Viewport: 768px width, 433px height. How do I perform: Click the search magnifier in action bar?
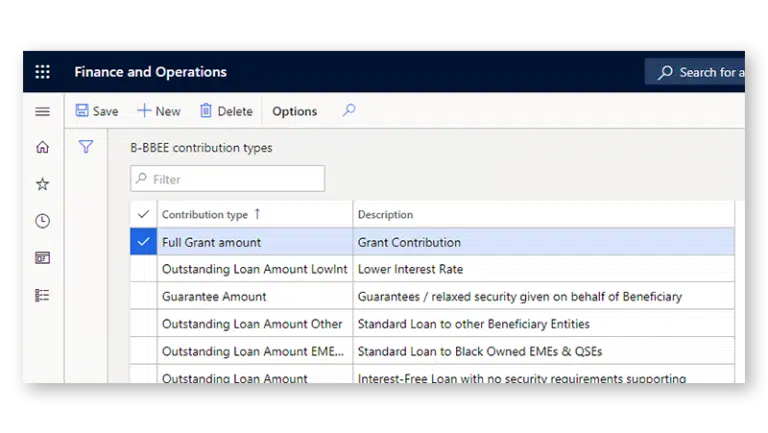[x=349, y=111]
